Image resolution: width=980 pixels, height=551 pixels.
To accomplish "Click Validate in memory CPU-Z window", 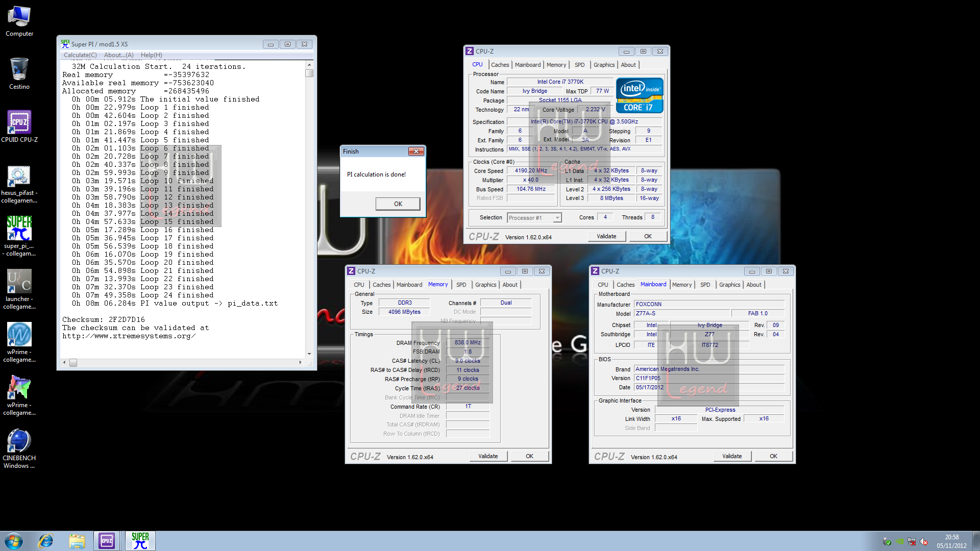I will coord(488,456).
